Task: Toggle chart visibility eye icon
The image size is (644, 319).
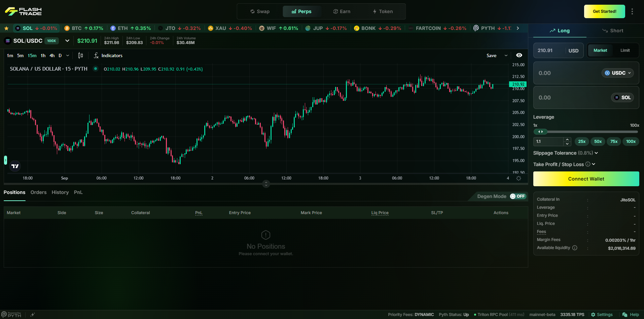Action: 519,55
